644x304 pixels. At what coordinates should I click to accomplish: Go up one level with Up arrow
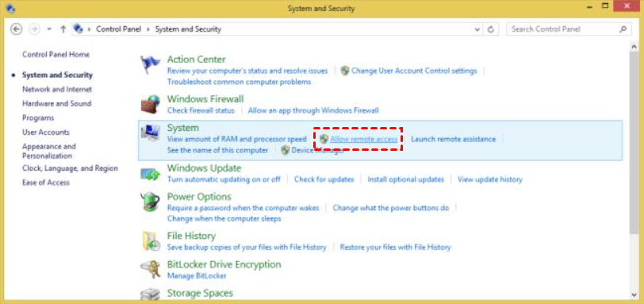(x=63, y=29)
